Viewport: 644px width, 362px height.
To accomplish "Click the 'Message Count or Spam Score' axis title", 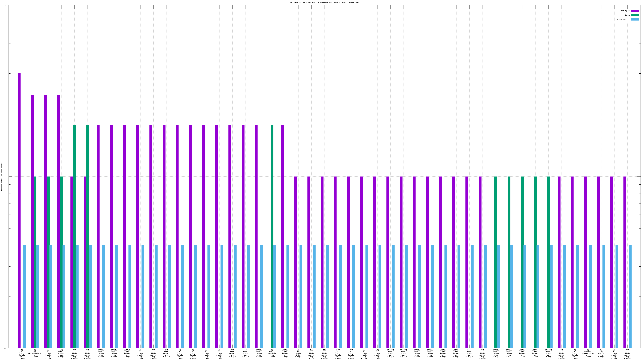I will 1,177.
